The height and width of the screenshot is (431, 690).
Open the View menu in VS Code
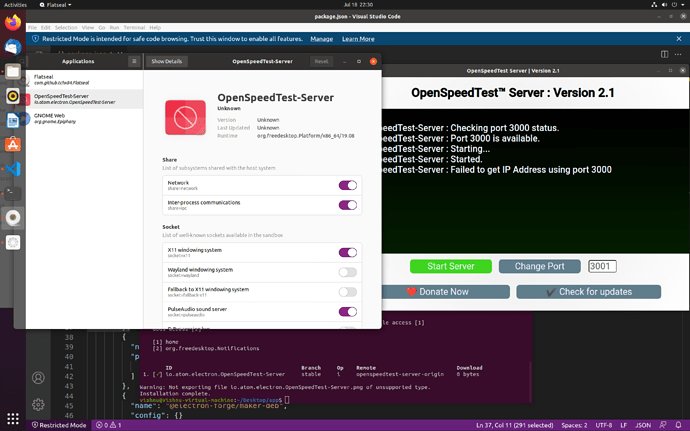coord(88,27)
